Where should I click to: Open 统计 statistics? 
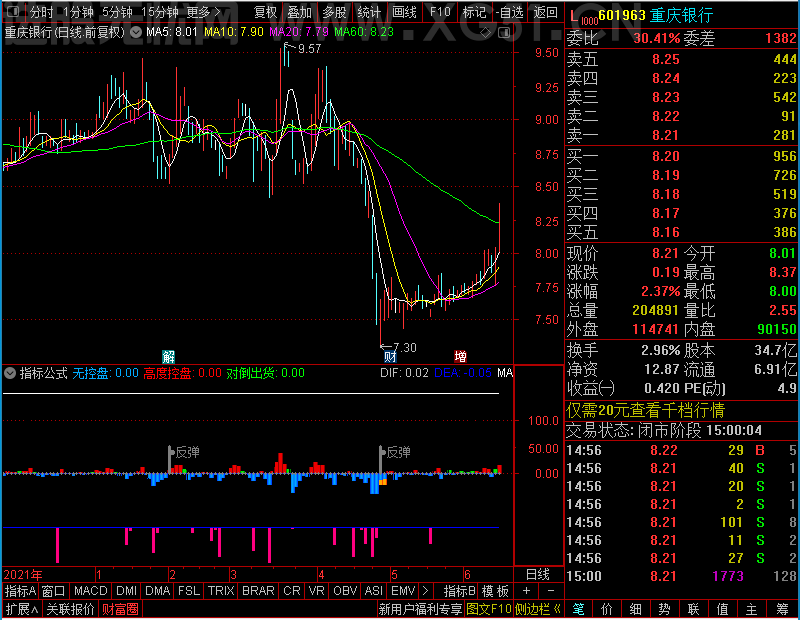[x=369, y=11]
